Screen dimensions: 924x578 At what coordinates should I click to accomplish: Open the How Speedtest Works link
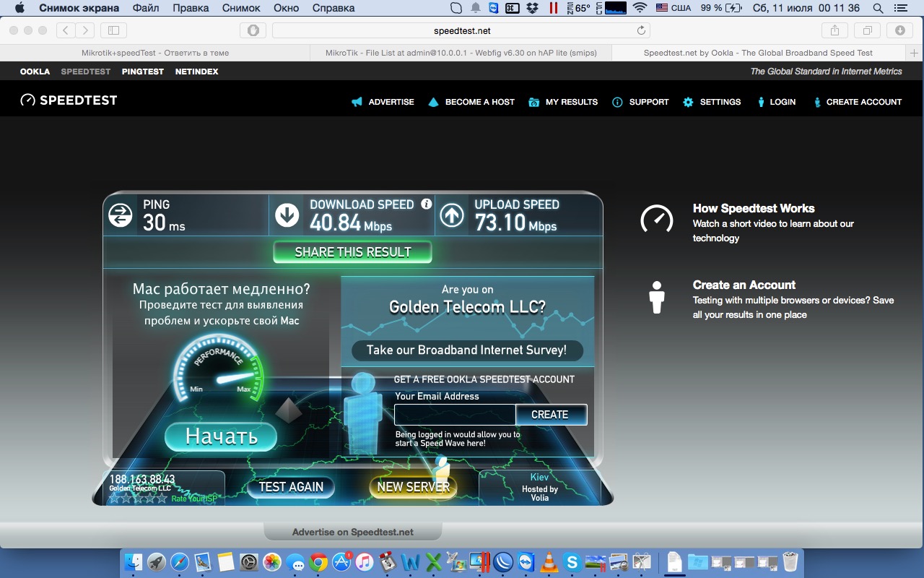754,208
